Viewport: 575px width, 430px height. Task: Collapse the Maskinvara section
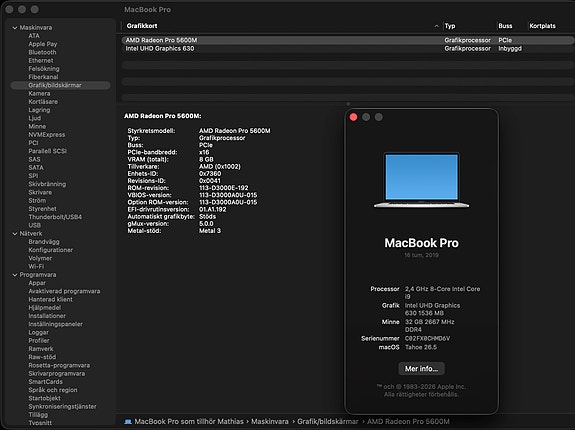(x=15, y=27)
